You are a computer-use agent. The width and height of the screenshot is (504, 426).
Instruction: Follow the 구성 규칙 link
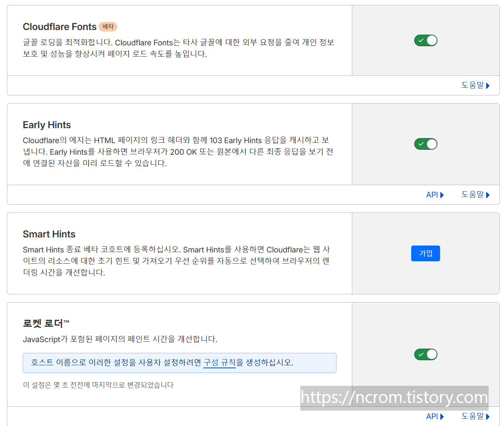(219, 363)
